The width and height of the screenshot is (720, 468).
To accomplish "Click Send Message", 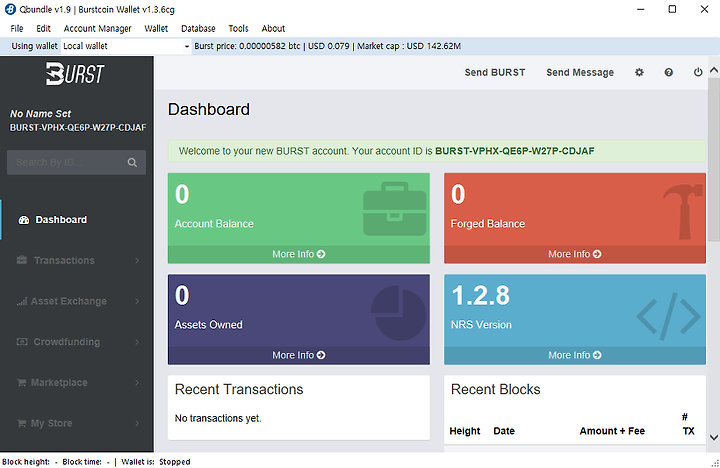I will click(580, 73).
